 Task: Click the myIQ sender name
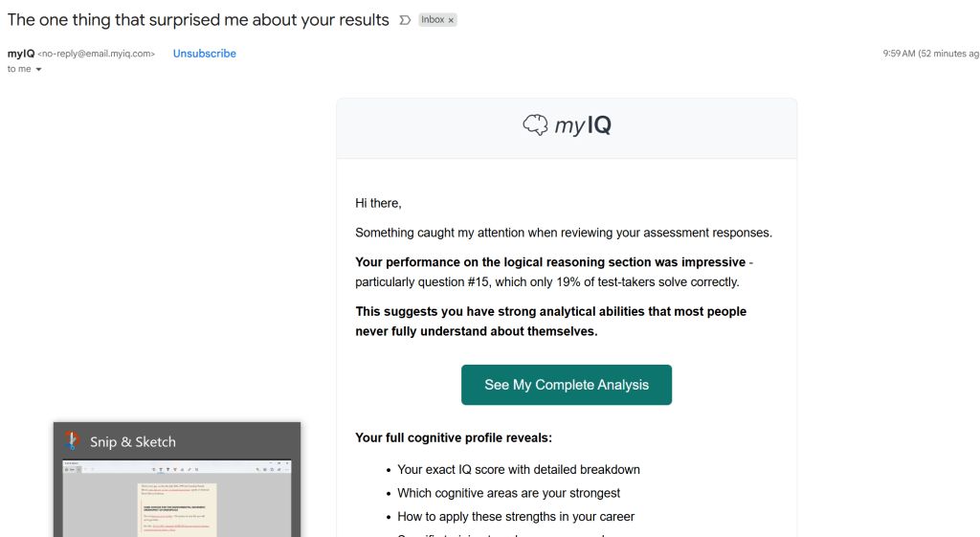tap(20, 54)
